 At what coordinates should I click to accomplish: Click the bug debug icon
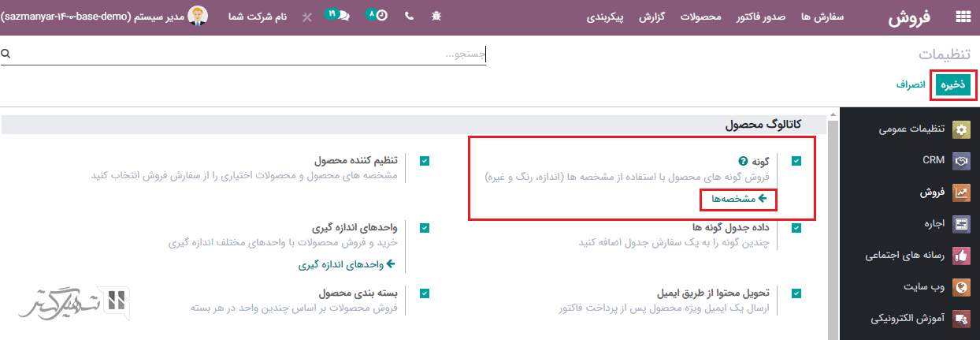[437, 16]
